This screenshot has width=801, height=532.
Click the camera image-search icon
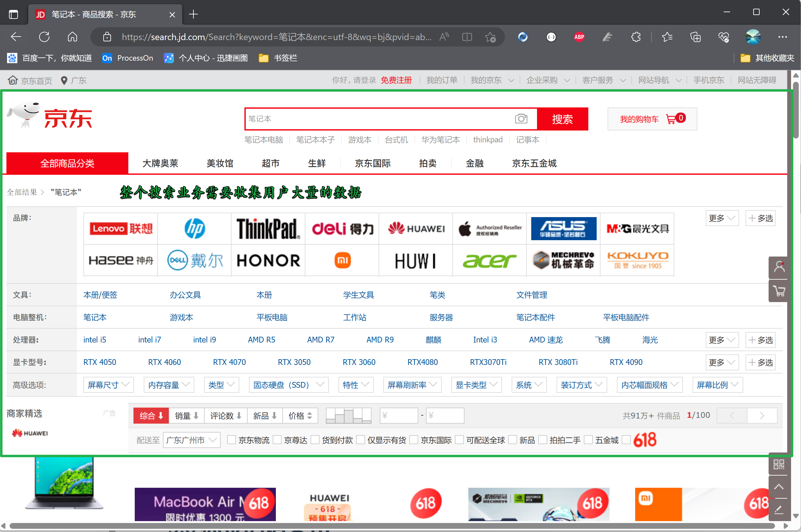521,119
